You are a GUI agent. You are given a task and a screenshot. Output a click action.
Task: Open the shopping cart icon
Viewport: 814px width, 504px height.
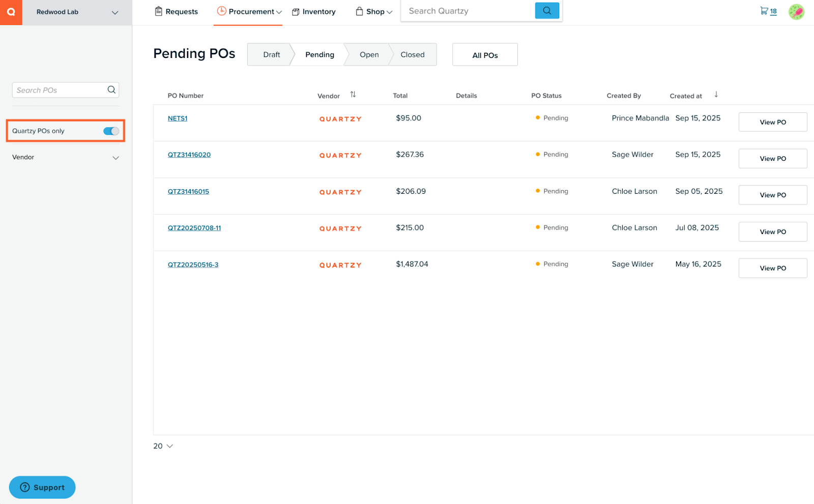[764, 10]
